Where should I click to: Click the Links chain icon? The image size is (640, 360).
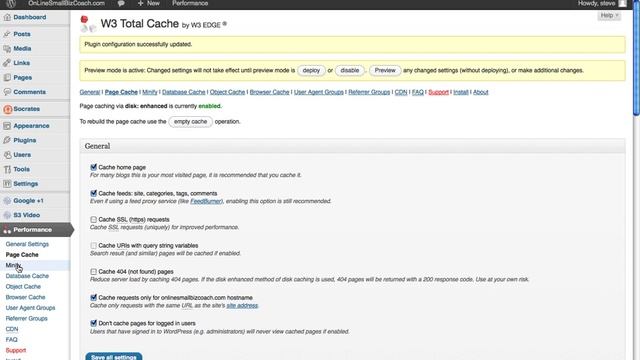click(7, 63)
